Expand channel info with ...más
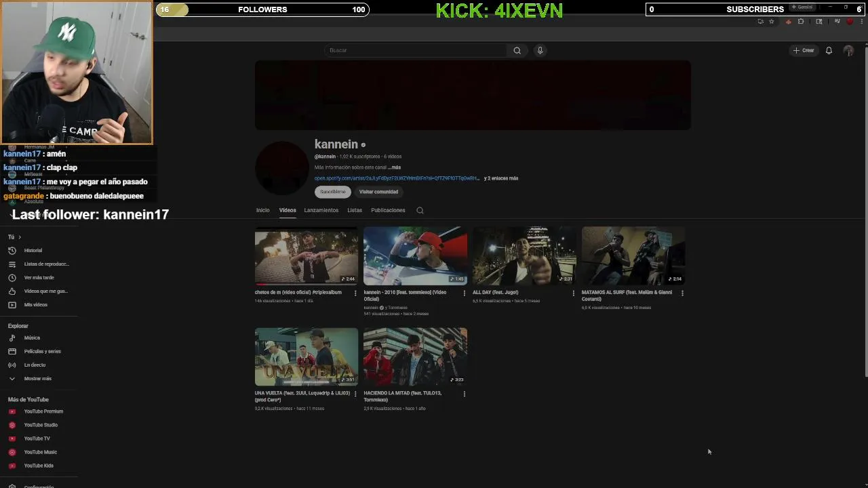868x488 pixels. pyautogui.click(x=394, y=167)
